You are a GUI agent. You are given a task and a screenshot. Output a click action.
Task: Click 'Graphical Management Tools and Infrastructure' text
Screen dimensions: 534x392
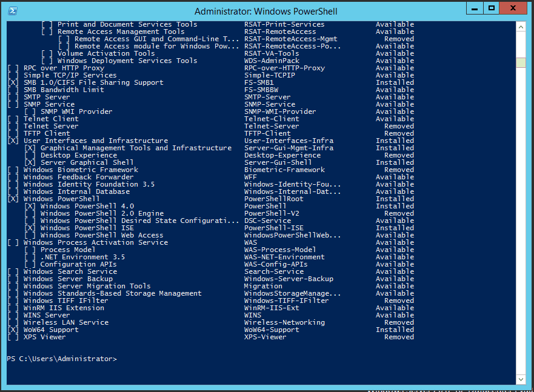point(136,148)
